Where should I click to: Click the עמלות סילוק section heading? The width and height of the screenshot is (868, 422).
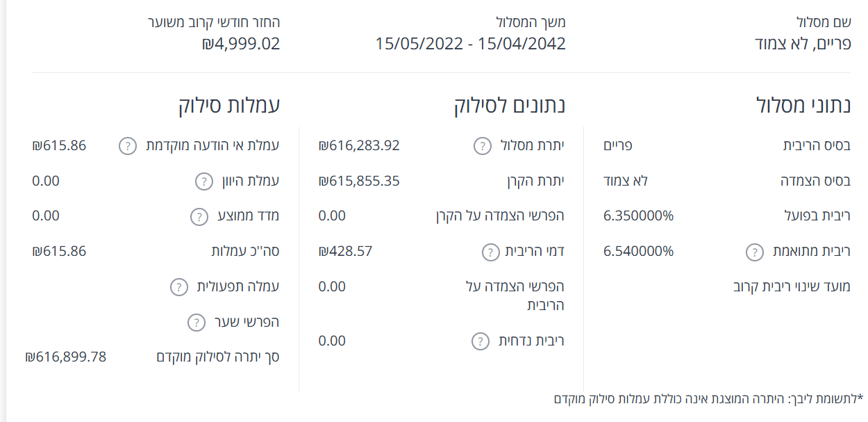[228, 106]
